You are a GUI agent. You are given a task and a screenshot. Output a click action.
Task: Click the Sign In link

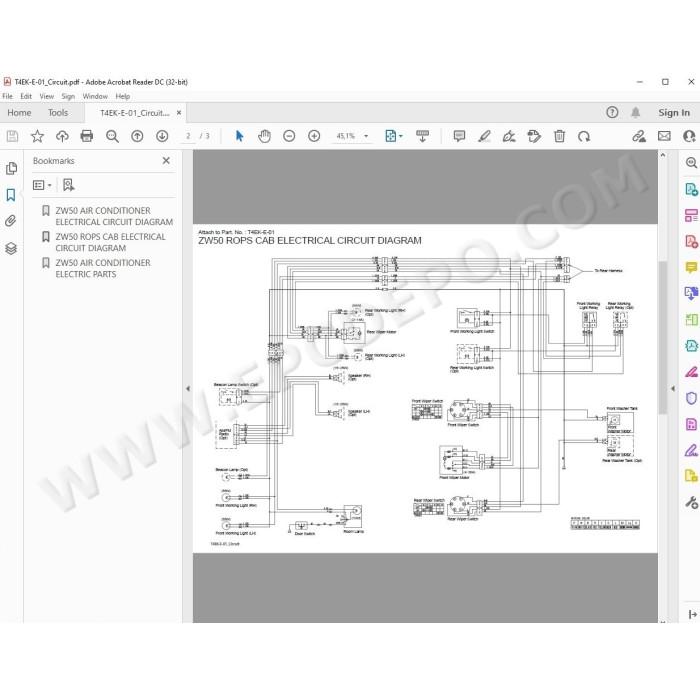click(674, 113)
